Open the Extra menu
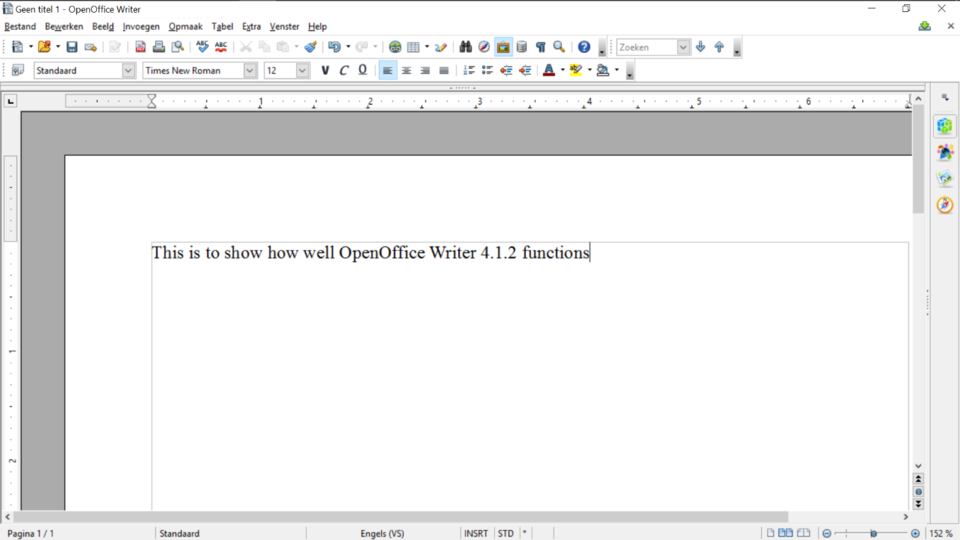The width and height of the screenshot is (960, 540). pyautogui.click(x=251, y=26)
